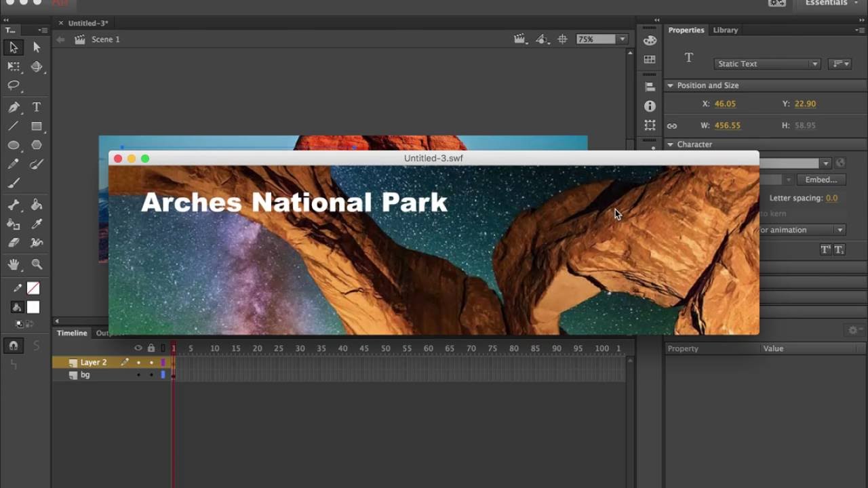Select the Pencil tool

[x=14, y=164]
